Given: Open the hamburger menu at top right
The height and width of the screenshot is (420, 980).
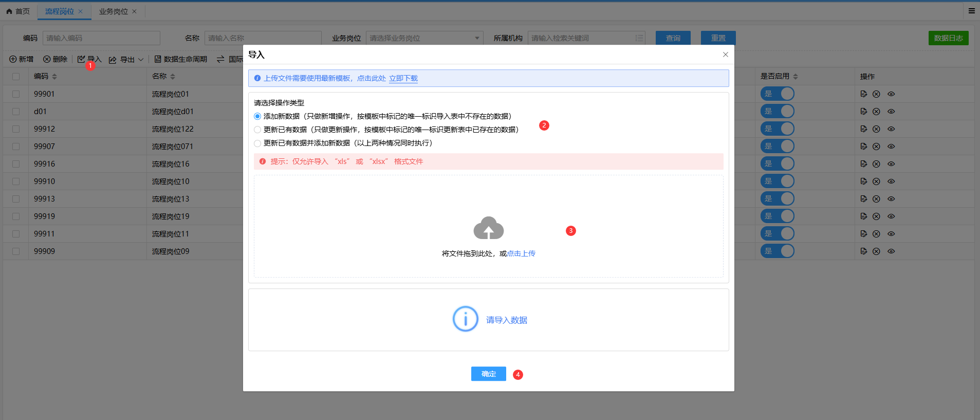Looking at the screenshot, I should tap(971, 11).
